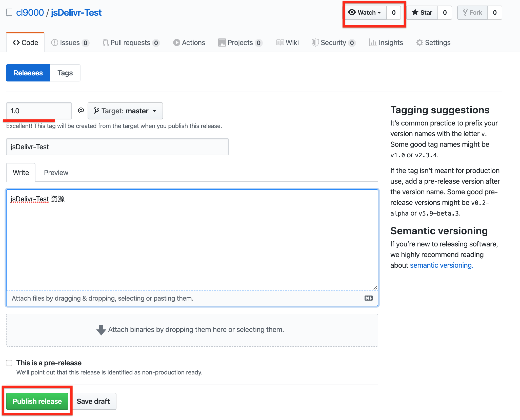
Task: Go to the Pull requests tab
Action: pyautogui.click(x=131, y=43)
